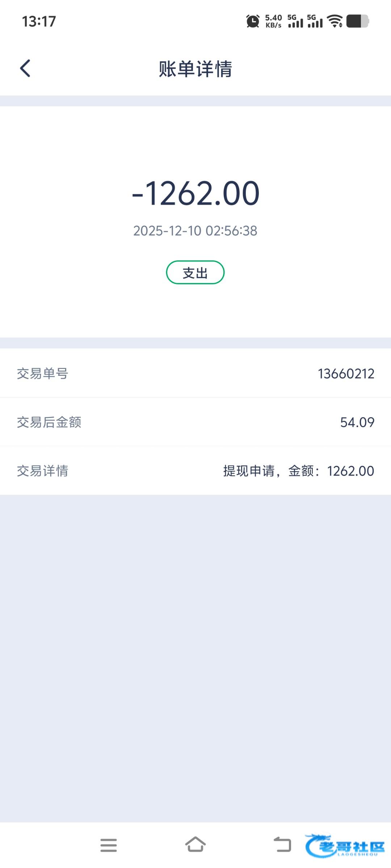Tap the battery indicator icon

(x=357, y=21)
